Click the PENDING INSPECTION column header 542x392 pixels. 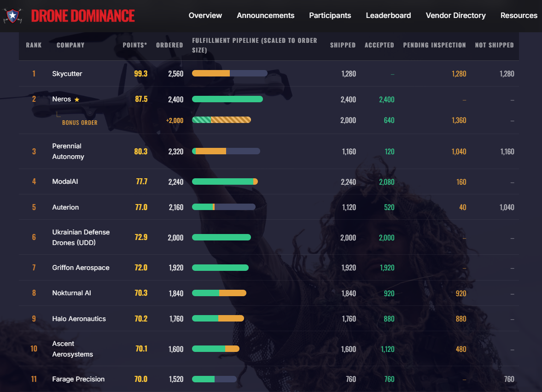[434, 45]
